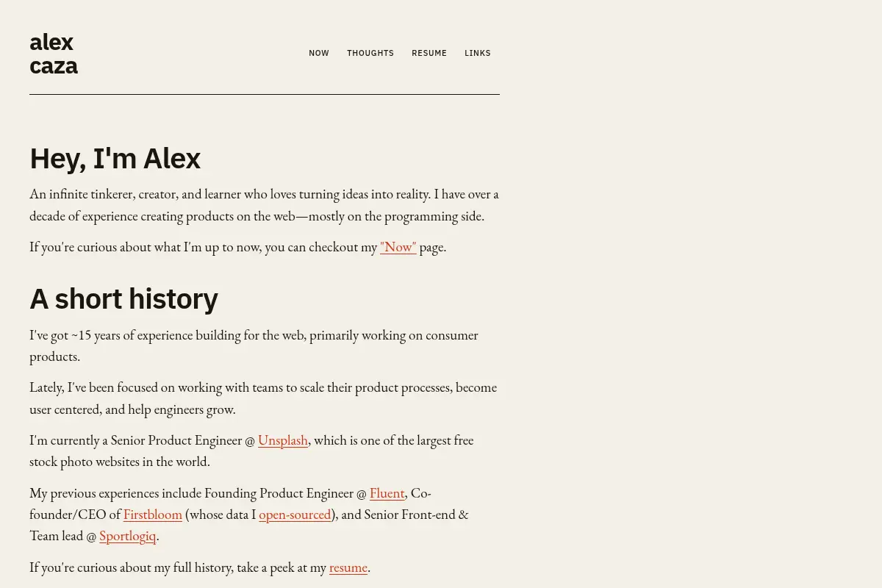
Task: Open the Fluent company link
Action: pyautogui.click(x=387, y=493)
